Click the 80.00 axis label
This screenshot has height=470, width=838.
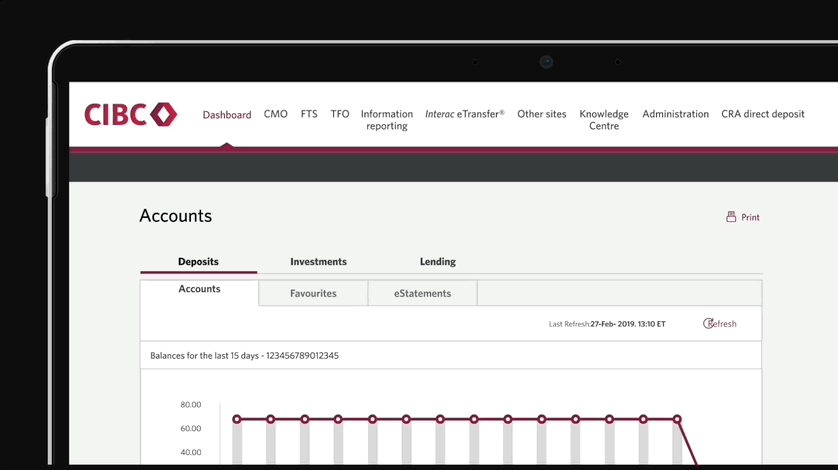191,405
